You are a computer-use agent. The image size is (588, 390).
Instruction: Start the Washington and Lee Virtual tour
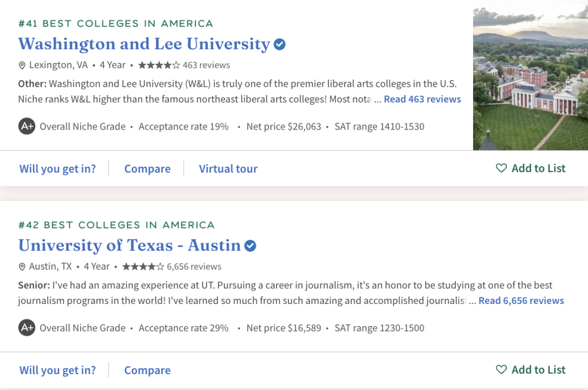point(228,169)
